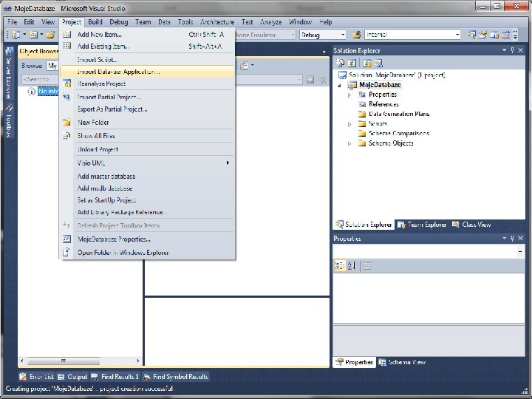Expand the Visio UML submenu
This screenshot has width=532, height=399.
pyautogui.click(x=147, y=163)
